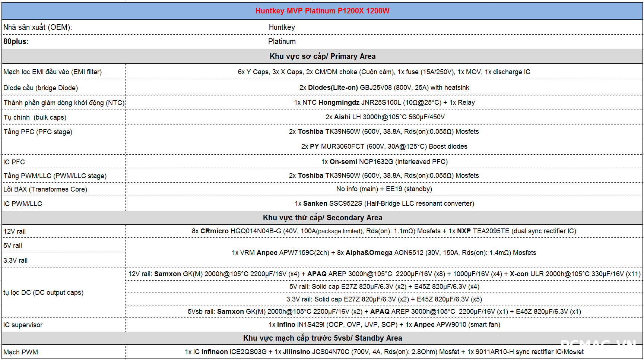This screenshot has width=644, height=360.
Task: Click the Secondary Area section header
Action: point(322,218)
